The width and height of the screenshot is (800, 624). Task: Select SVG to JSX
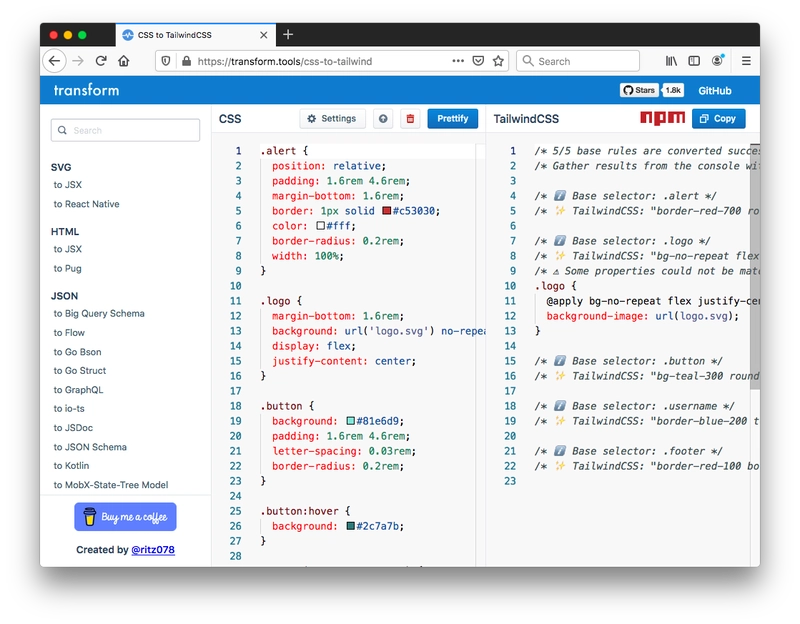coord(67,185)
